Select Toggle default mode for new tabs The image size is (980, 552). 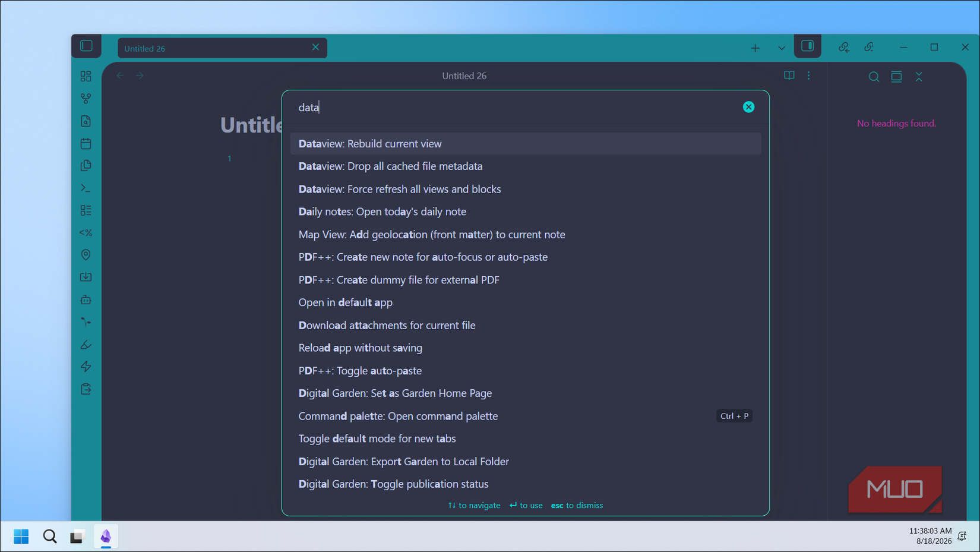coord(526,439)
